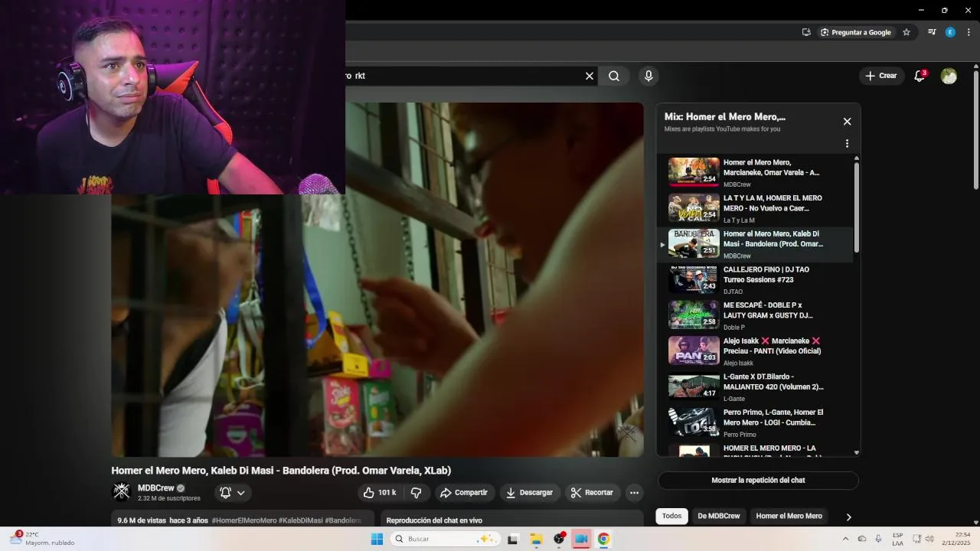980x551 pixels.
Task: Open OneDrive cloud tray icon
Action: [x=861, y=539]
